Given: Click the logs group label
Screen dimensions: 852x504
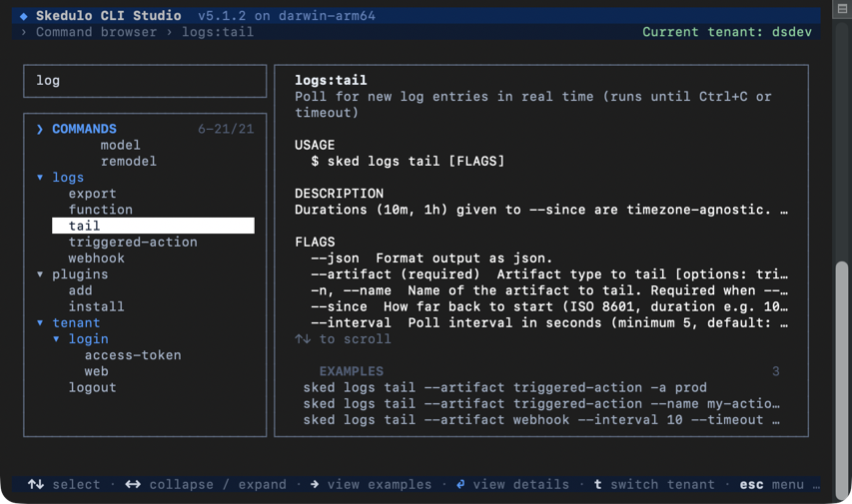Looking at the screenshot, I should pos(68,178).
